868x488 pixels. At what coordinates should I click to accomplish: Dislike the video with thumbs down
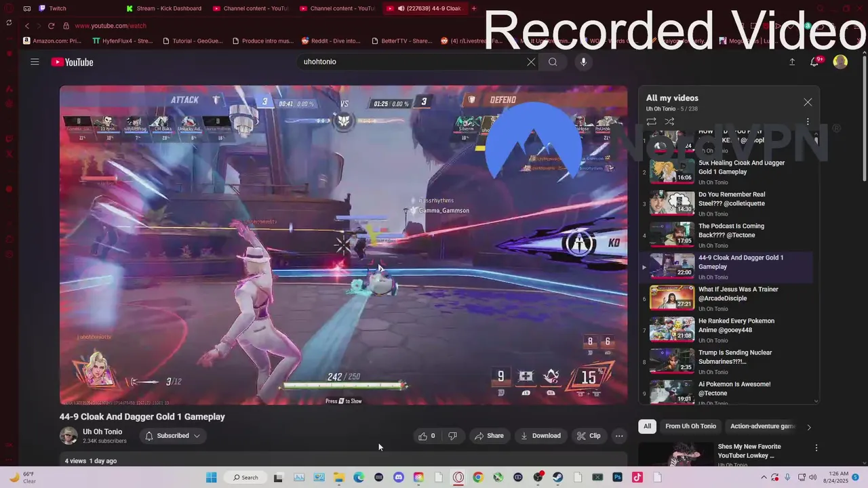coord(452,436)
